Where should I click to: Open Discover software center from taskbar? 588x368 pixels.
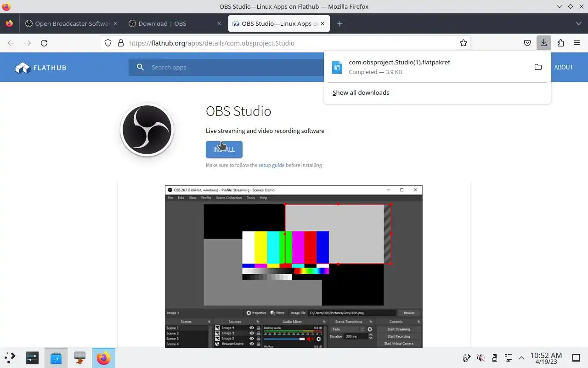pos(56,357)
